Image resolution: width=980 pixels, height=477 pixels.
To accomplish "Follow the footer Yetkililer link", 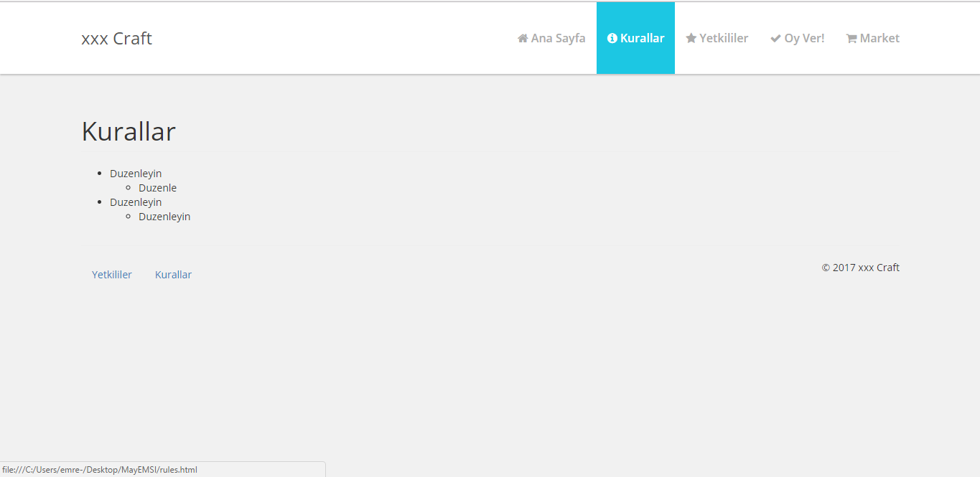I will [112, 275].
